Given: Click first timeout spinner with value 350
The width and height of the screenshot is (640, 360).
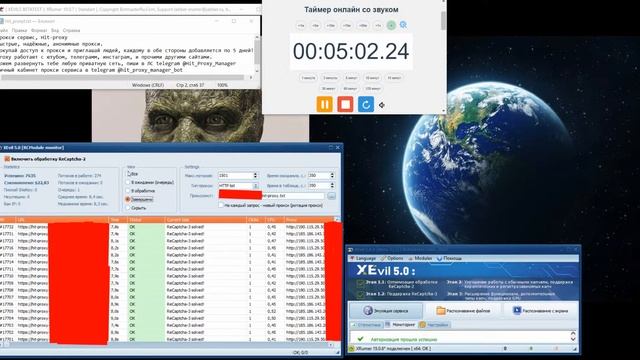Looking at the screenshot, I should [x=332, y=176].
